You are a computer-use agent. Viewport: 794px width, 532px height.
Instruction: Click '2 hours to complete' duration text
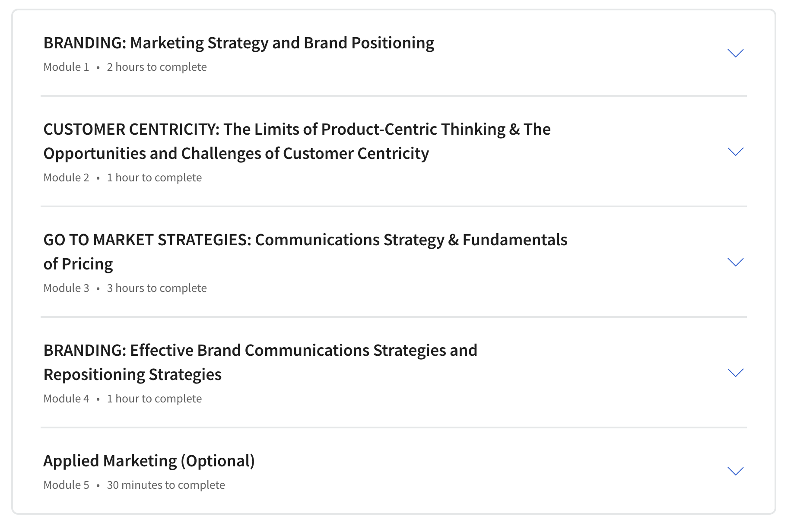point(157,67)
